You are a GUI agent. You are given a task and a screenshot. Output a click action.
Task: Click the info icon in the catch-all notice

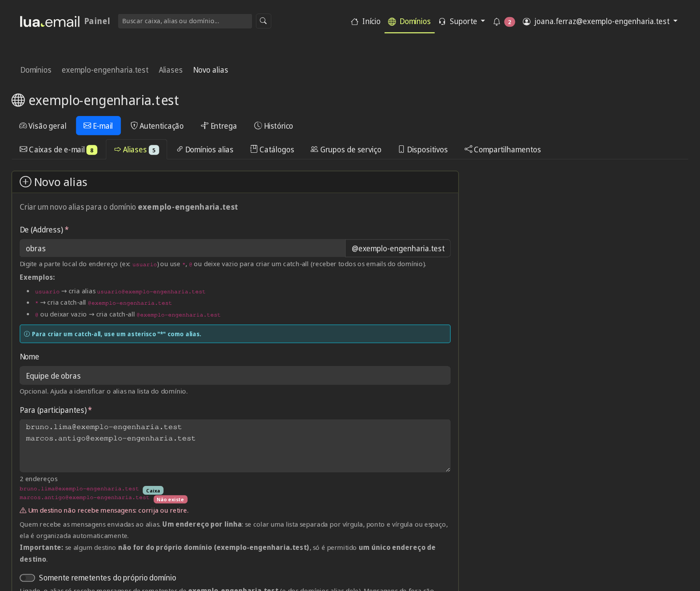pos(27,334)
